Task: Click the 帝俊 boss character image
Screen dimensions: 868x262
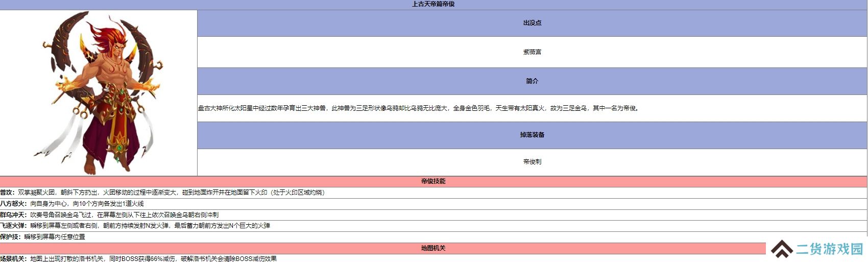Action: [99, 93]
